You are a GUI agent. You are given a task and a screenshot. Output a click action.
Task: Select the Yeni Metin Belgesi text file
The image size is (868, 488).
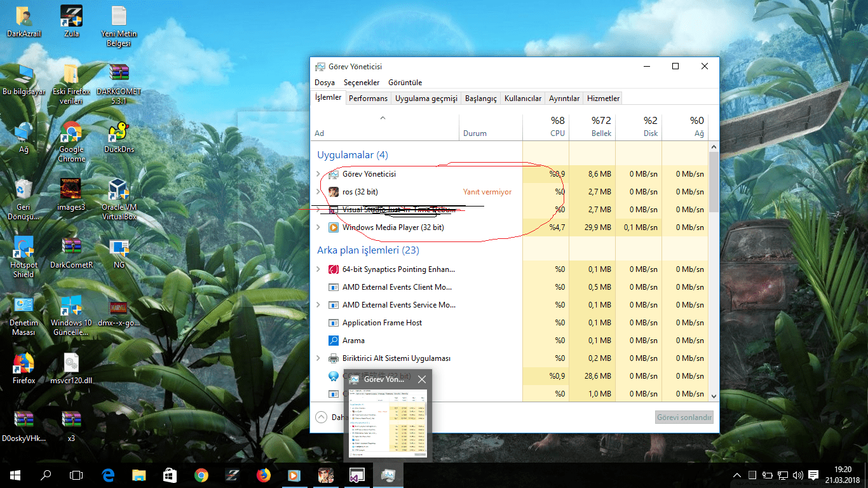pos(118,26)
